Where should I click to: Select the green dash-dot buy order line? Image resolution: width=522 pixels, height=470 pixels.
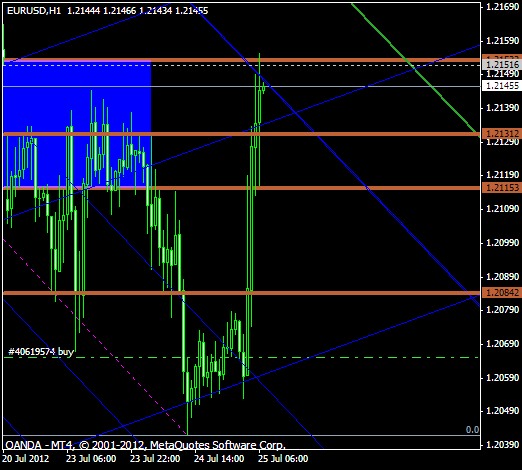(241, 357)
